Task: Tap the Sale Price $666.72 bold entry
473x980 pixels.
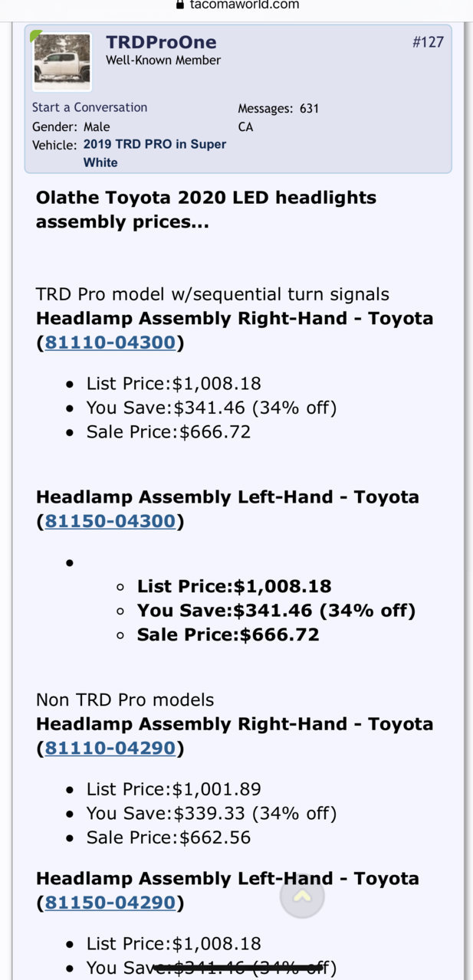Action: coord(228,634)
